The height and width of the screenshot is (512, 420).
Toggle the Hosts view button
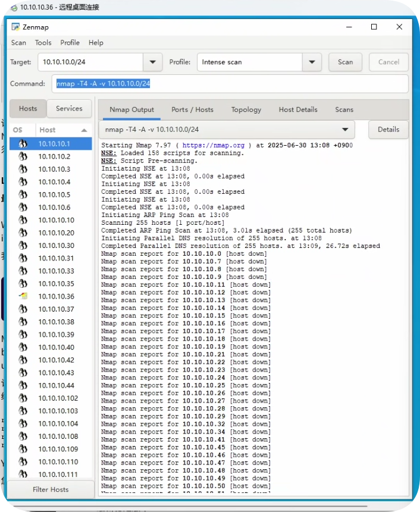click(x=28, y=109)
